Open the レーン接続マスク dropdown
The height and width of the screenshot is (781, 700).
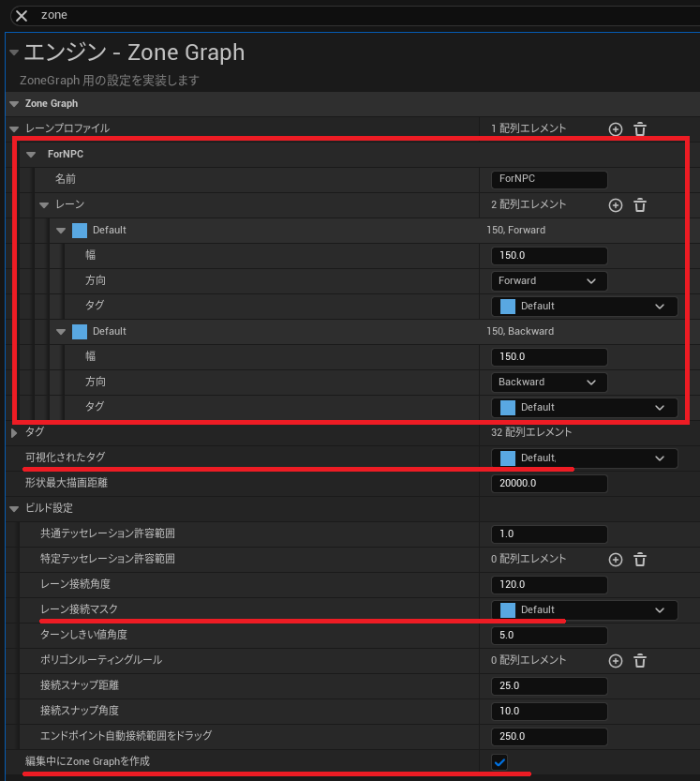click(x=585, y=610)
